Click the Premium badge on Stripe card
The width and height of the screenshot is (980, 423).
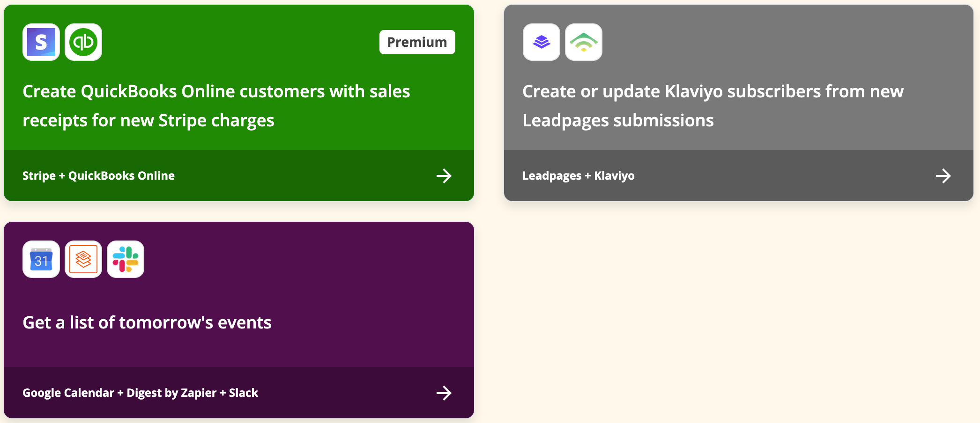(x=417, y=42)
